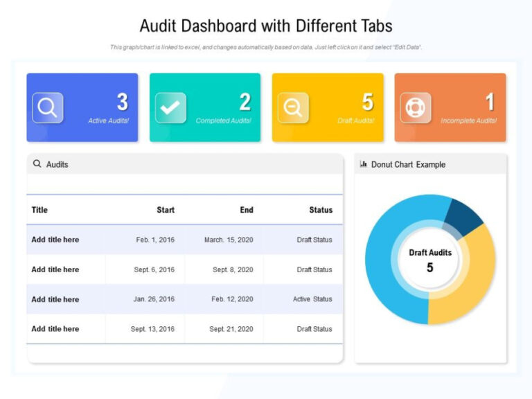Screen dimensions: 532x399
Task: Open 'Add title here' row starting Jan. 26, 2016
Action: click(x=185, y=299)
